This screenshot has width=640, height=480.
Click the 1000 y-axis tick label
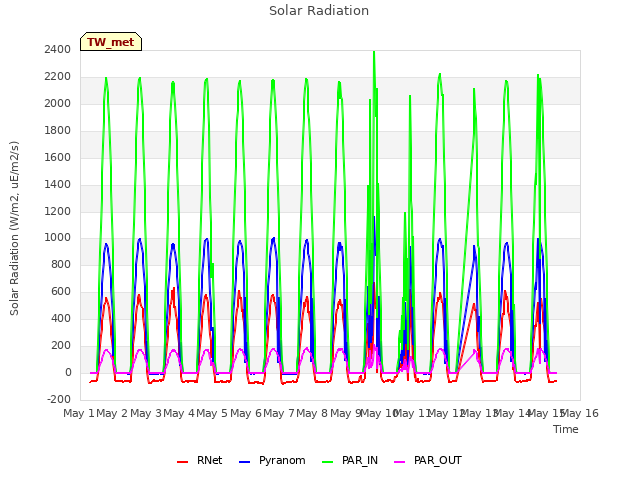coord(58,238)
